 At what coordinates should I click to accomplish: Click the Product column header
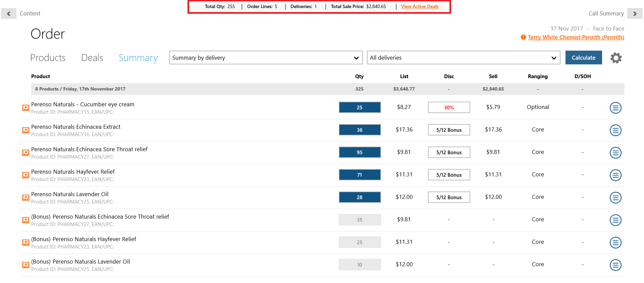point(41,76)
